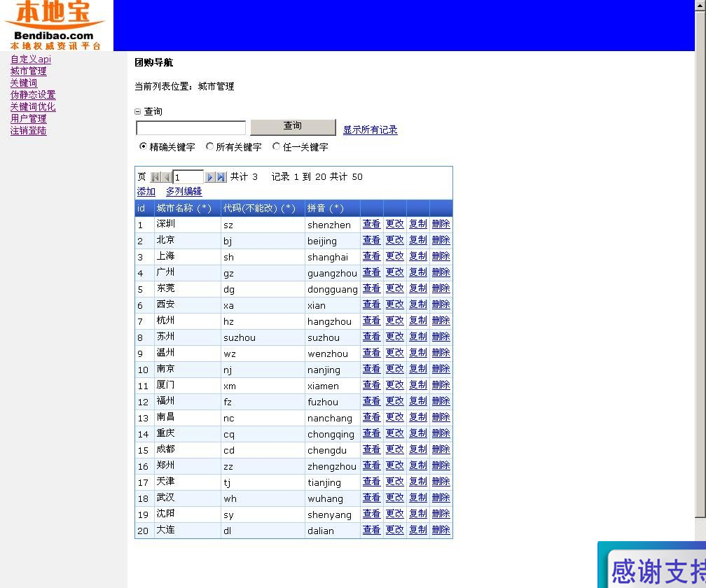The width and height of the screenshot is (706, 588).
Task: Sort by 城市名称 column header
Action: coord(184,209)
